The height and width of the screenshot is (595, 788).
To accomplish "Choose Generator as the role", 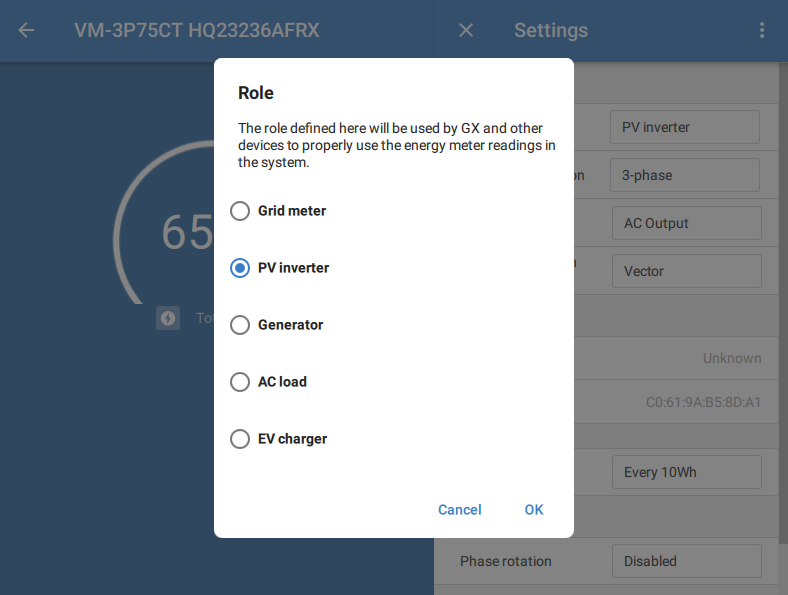I will click(240, 325).
